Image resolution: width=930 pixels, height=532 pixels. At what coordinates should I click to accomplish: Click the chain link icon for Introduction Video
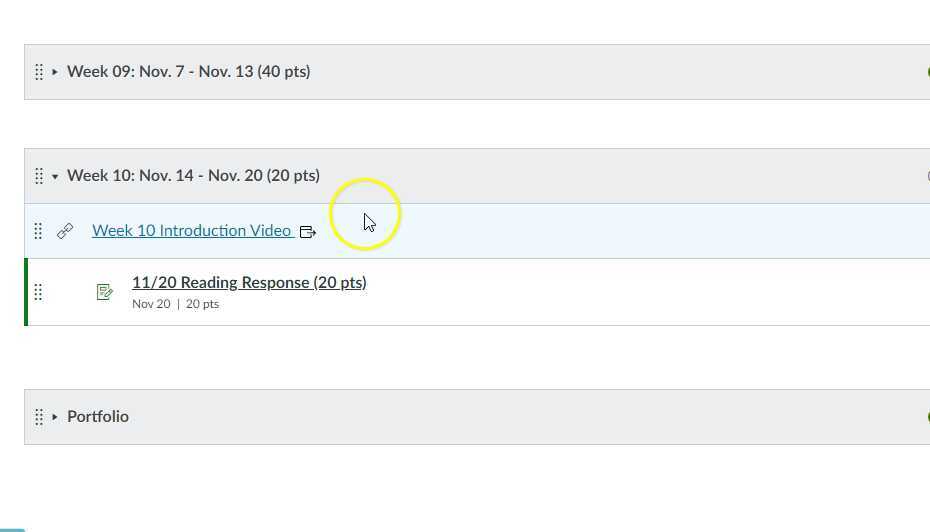pyautogui.click(x=65, y=231)
